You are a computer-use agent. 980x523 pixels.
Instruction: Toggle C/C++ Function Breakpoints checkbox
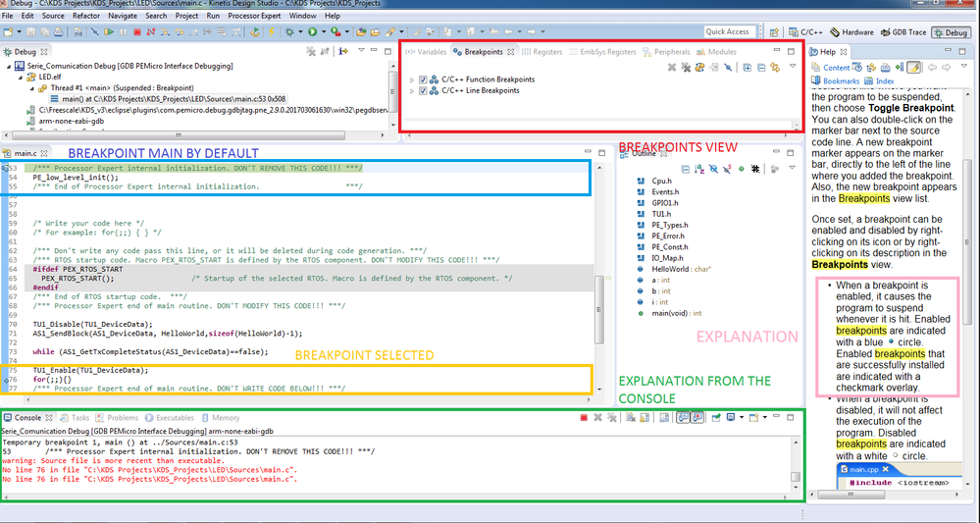[423, 79]
